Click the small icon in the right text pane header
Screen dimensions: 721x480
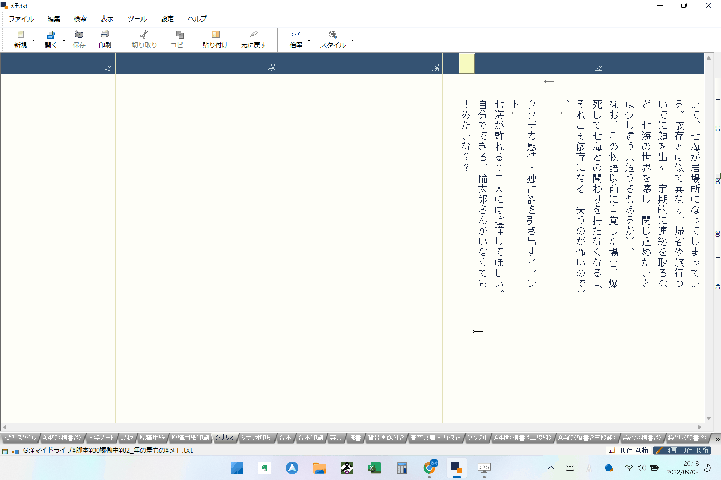coord(598,68)
